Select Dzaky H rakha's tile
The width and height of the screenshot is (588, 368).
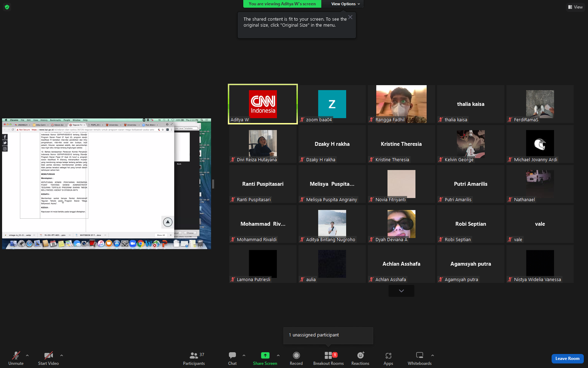(x=332, y=144)
